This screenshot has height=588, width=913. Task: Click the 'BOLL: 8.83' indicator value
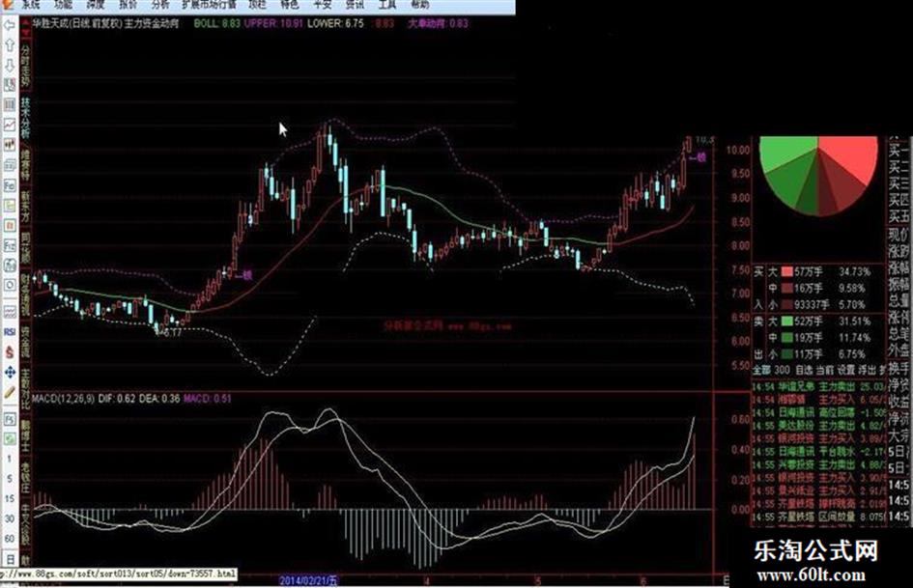(216, 23)
